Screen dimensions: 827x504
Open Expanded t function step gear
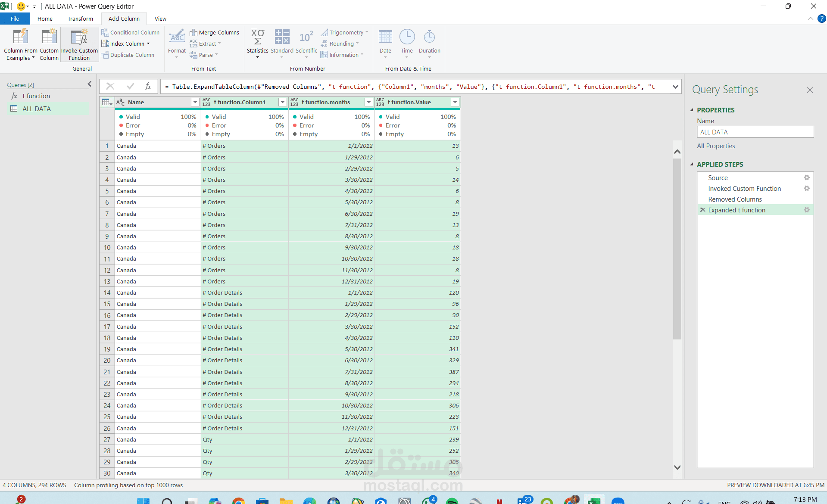806,210
